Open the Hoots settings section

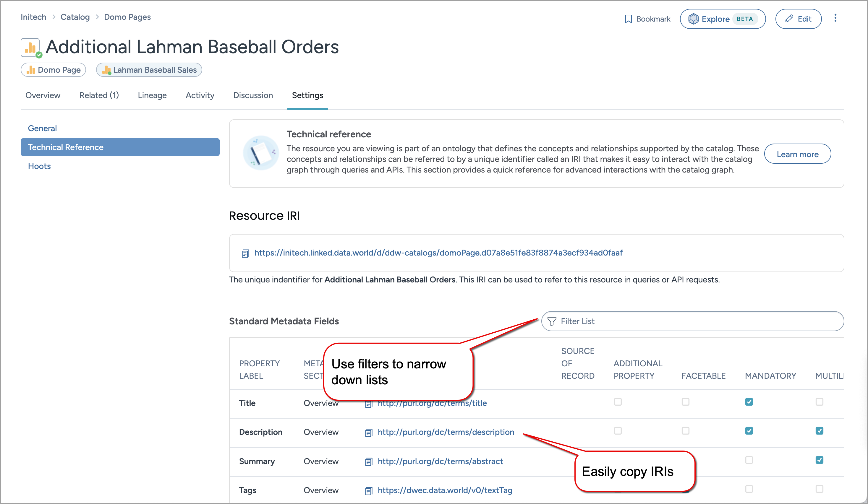39,166
